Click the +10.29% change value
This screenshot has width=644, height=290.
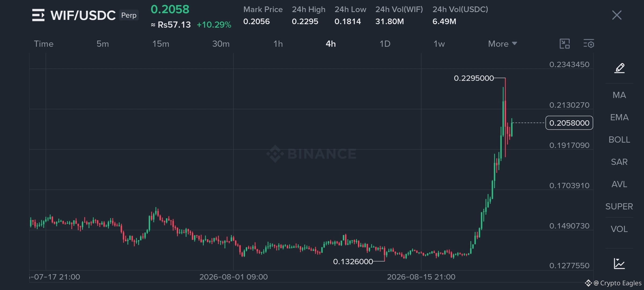pos(214,25)
